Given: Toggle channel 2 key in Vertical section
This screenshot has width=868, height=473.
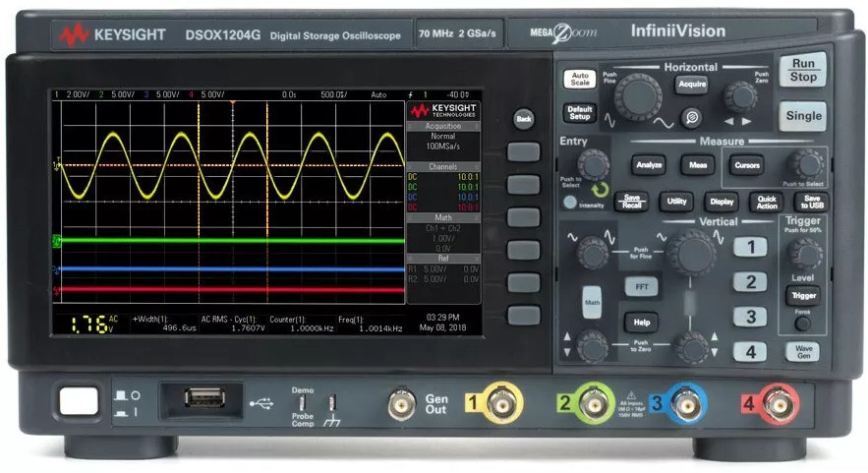Looking at the screenshot, I should (750, 282).
